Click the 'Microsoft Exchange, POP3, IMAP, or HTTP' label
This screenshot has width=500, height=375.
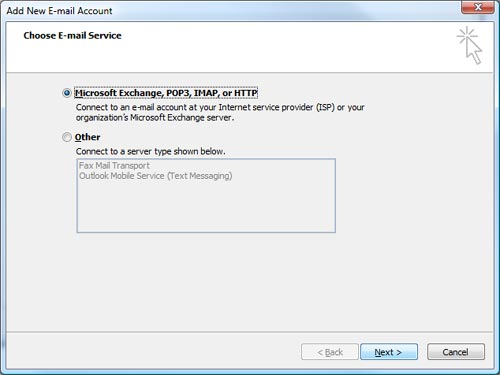point(166,93)
